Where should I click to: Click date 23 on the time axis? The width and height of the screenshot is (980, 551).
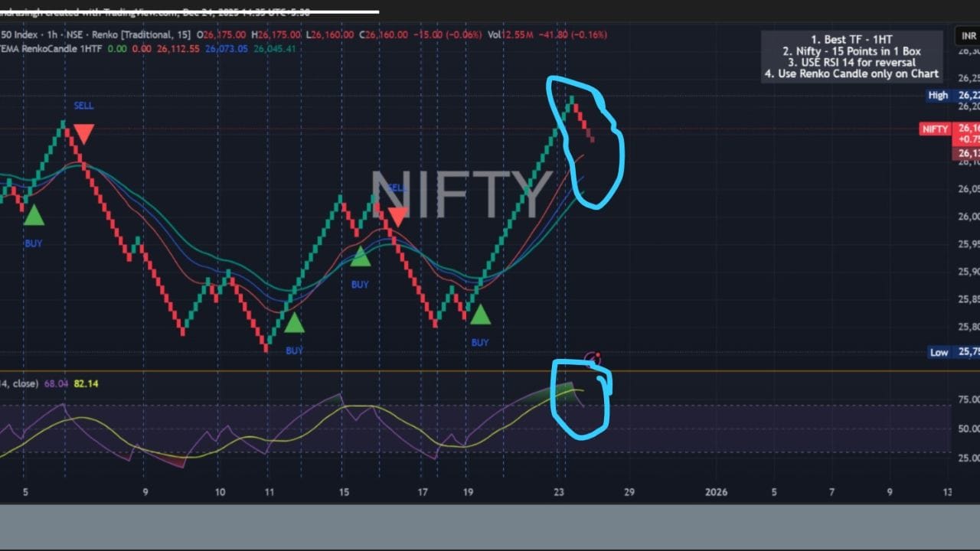560,492
